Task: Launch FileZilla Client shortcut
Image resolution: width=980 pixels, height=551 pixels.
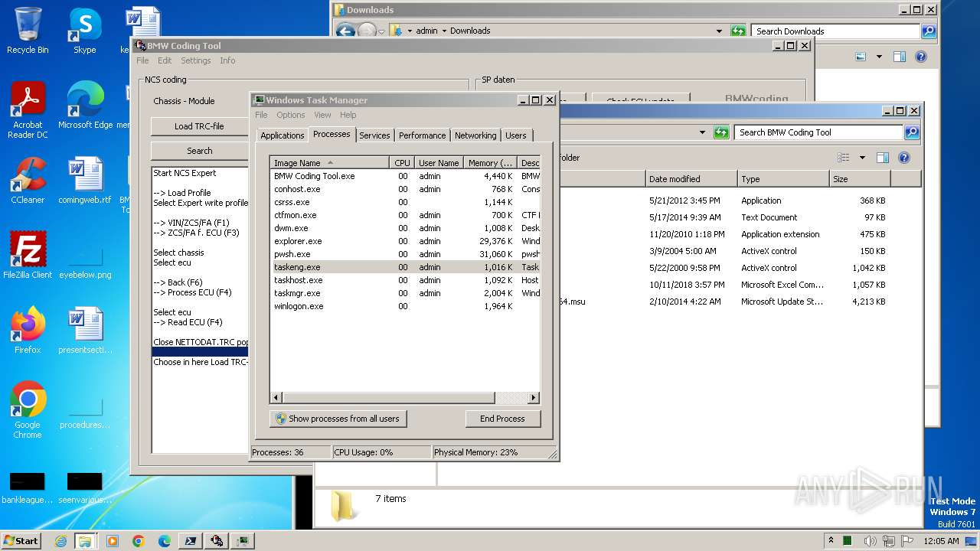Action: [28, 255]
